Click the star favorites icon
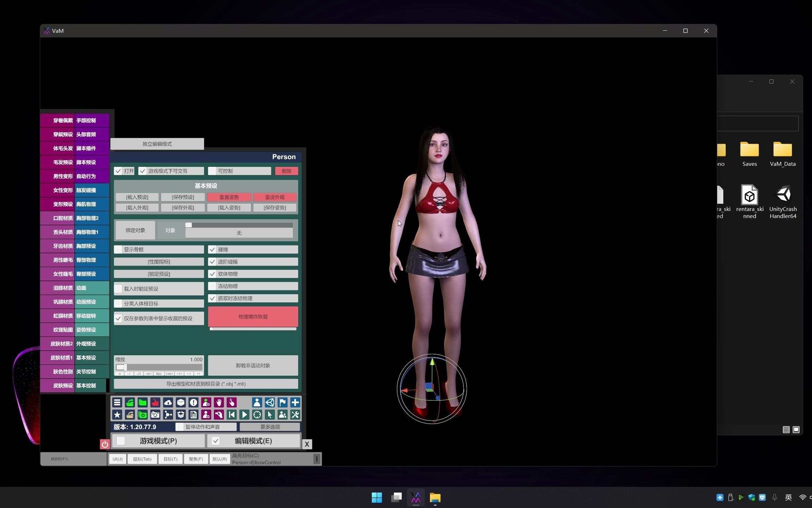This screenshot has width=812, height=508. [117, 415]
